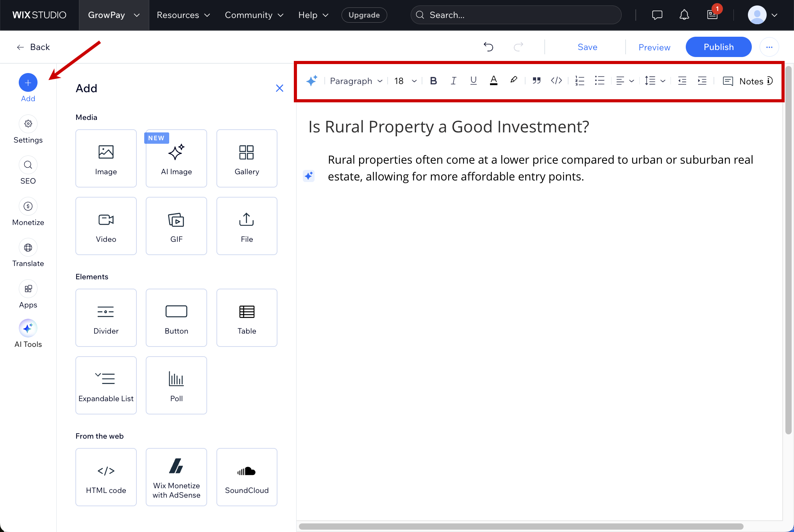Open the Paragraph style dropdown

coord(356,81)
